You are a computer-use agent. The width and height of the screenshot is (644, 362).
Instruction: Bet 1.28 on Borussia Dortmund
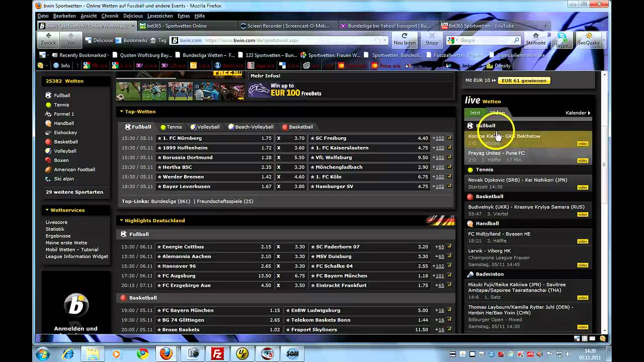pos(266,158)
